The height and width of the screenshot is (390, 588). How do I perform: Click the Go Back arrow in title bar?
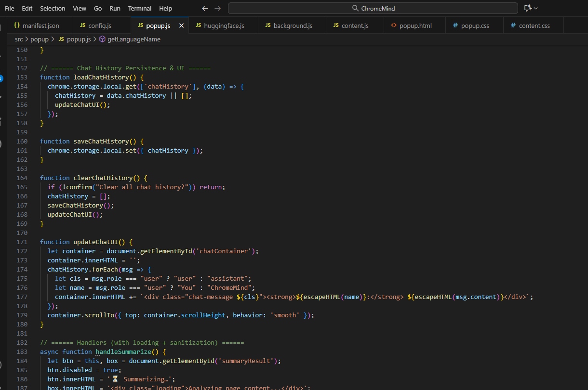(x=205, y=8)
